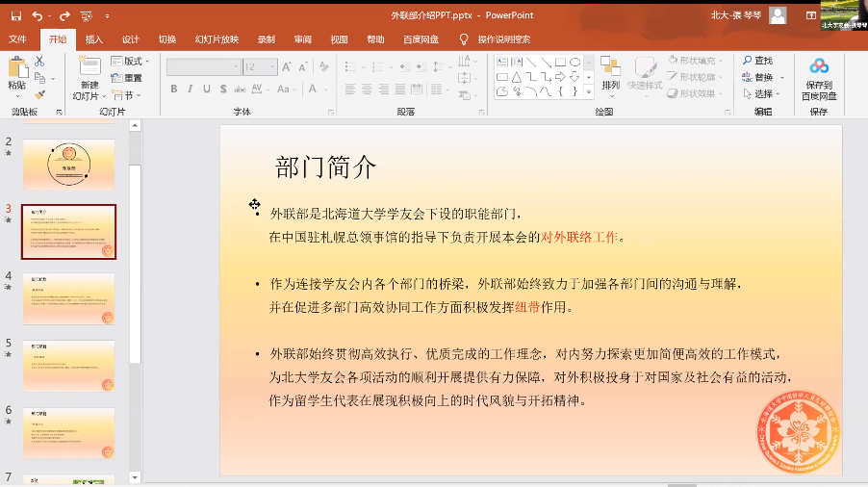Viewport: 868px width, 487px height.
Task: Expand the section (节) dropdown
Action: (x=126, y=95)
